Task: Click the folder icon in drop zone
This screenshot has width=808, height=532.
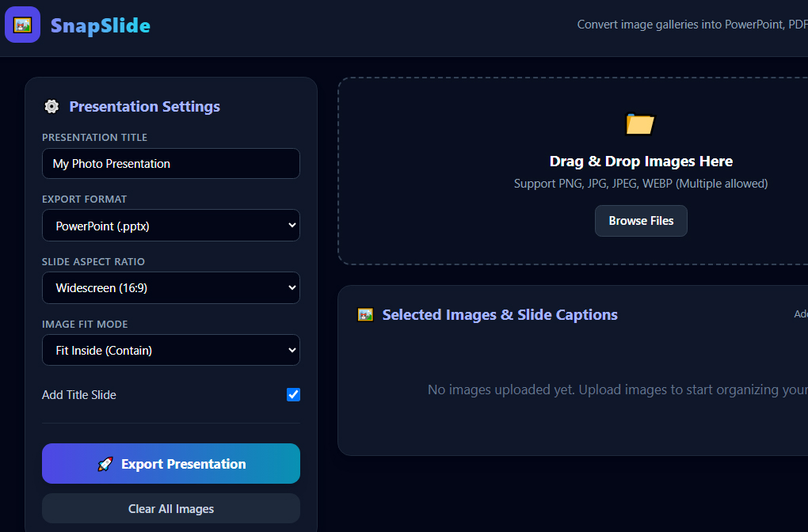Action: (x=640, y=123)
